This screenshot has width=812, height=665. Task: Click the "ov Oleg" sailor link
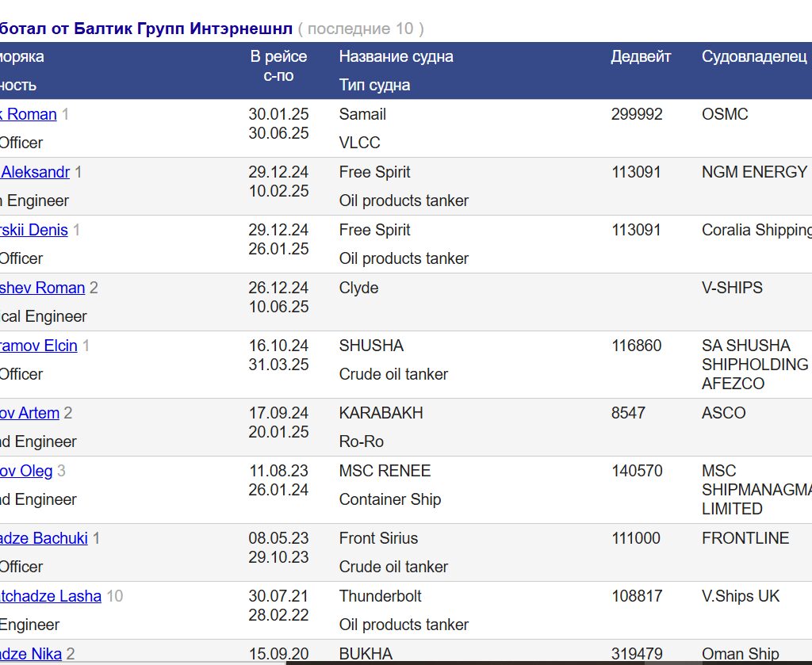pyautogui.click(x=26, y=471)
